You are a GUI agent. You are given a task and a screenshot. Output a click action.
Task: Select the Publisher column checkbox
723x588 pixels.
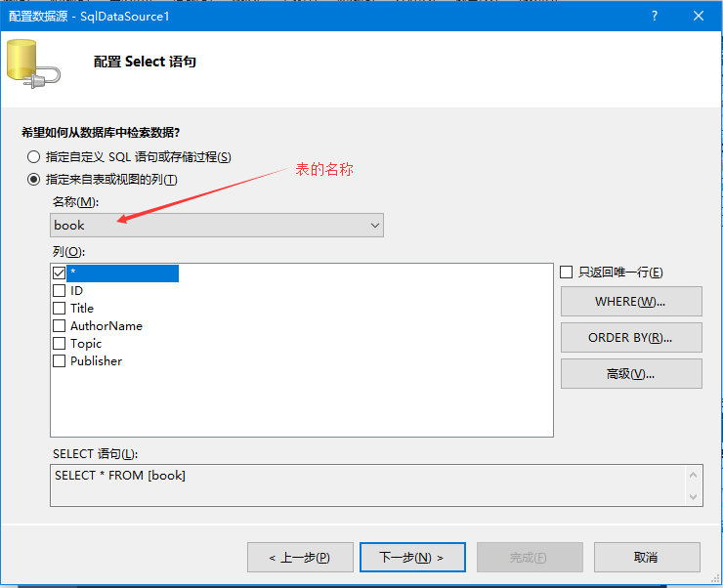(x=60, y=361)
